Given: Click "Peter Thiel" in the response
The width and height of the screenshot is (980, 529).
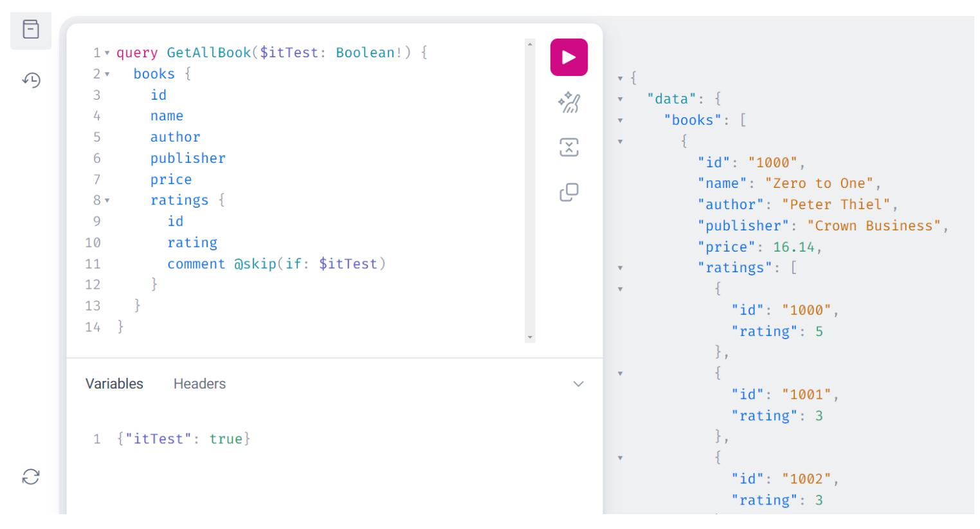Looking at the screenshot, I should click(836, 205).
